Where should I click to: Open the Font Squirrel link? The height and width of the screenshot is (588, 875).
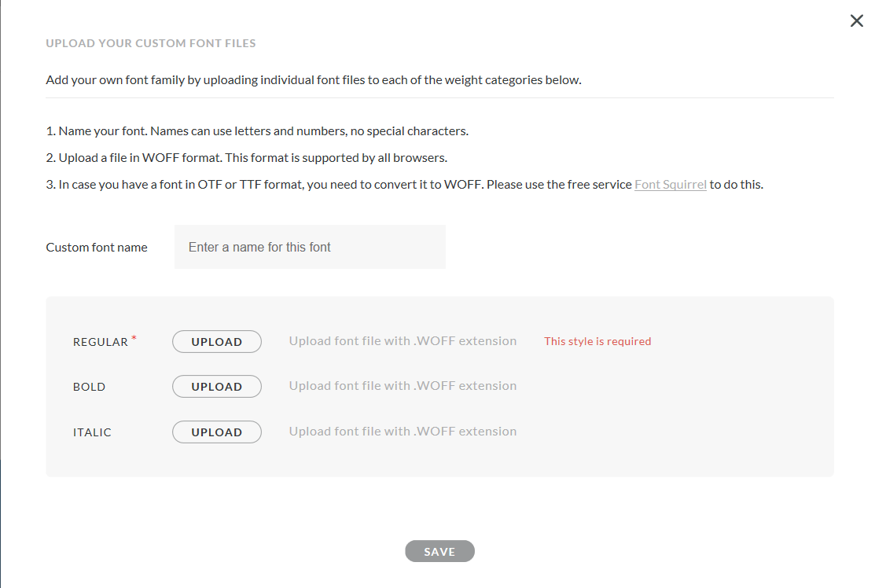pos(670,185)
